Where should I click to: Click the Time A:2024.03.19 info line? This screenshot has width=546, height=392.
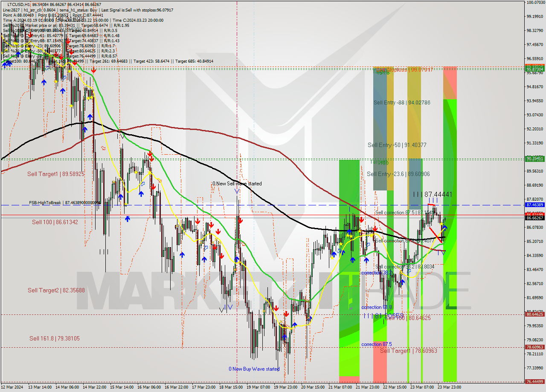tap(83, 20)
